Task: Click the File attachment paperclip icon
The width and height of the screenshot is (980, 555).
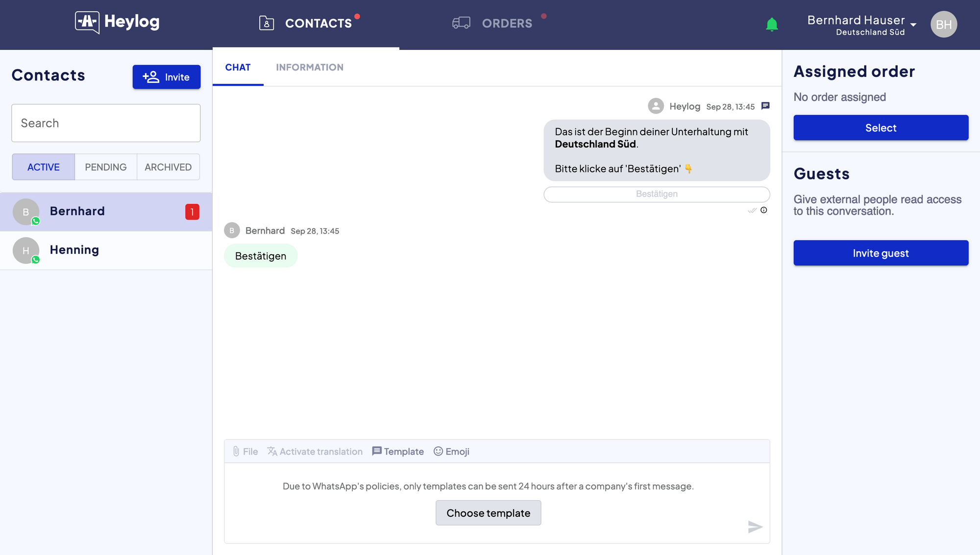Action: (x=236, y=451)
